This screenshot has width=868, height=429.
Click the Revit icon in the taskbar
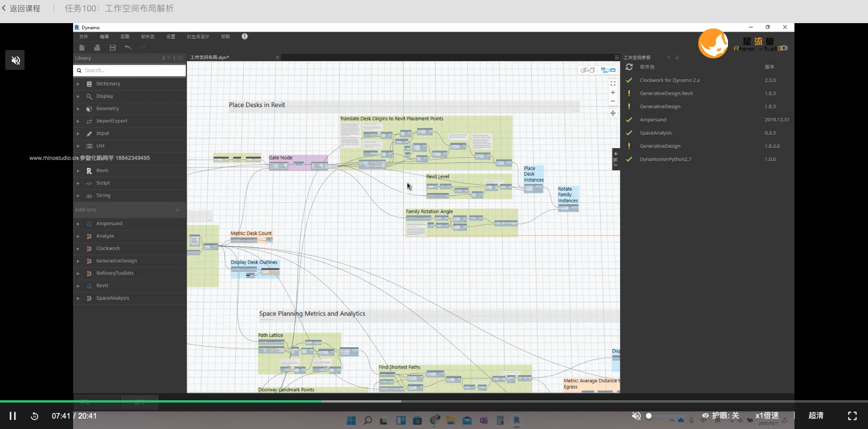tap(517, 421)
